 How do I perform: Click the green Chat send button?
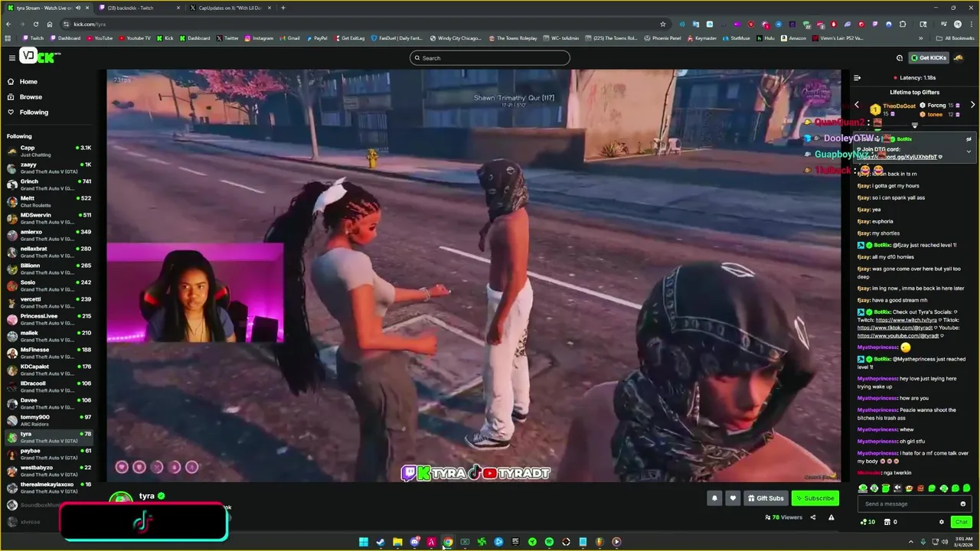[961, 522]
